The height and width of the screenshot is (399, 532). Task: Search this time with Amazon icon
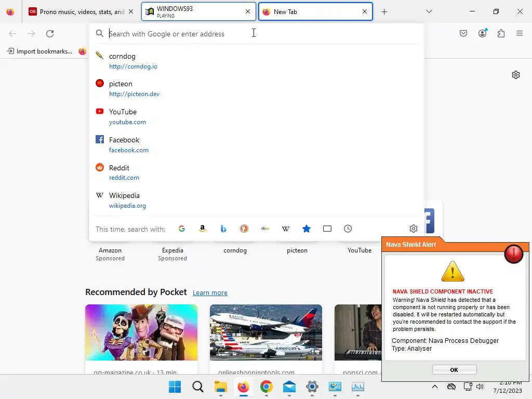point(203,229)
